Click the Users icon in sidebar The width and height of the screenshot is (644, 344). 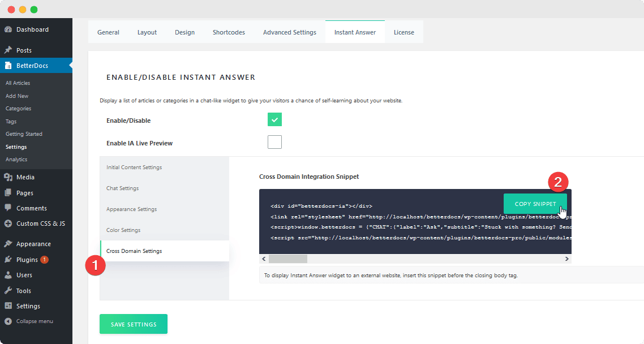8,275
